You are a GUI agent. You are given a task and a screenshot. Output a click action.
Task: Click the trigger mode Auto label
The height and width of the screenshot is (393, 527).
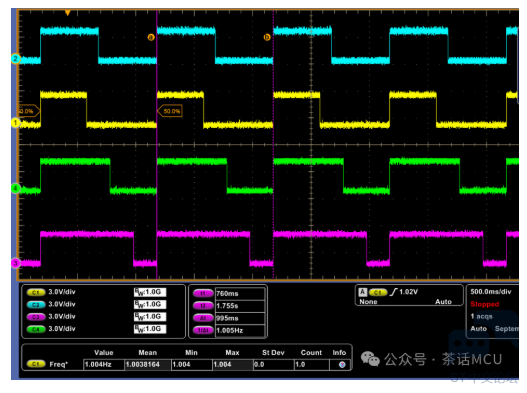point(443,302)
